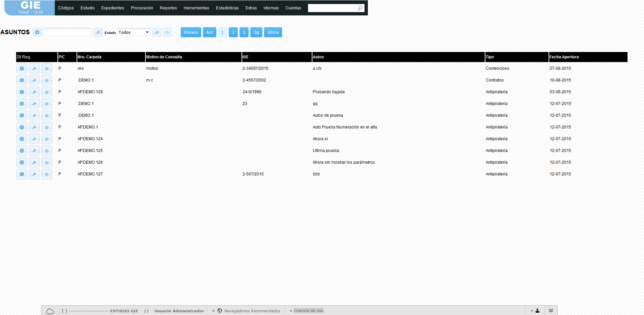Image resolution: width=644 pixels, height=315 pixels.
Task: Click the Contencioso tipo cell
Action: coord(497,68)
